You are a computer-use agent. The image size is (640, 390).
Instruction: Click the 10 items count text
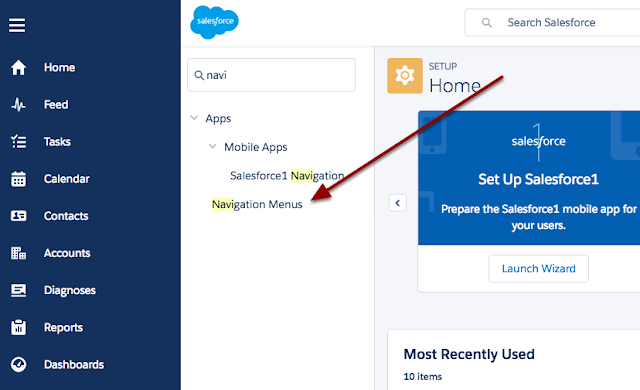tap(422, 377)
